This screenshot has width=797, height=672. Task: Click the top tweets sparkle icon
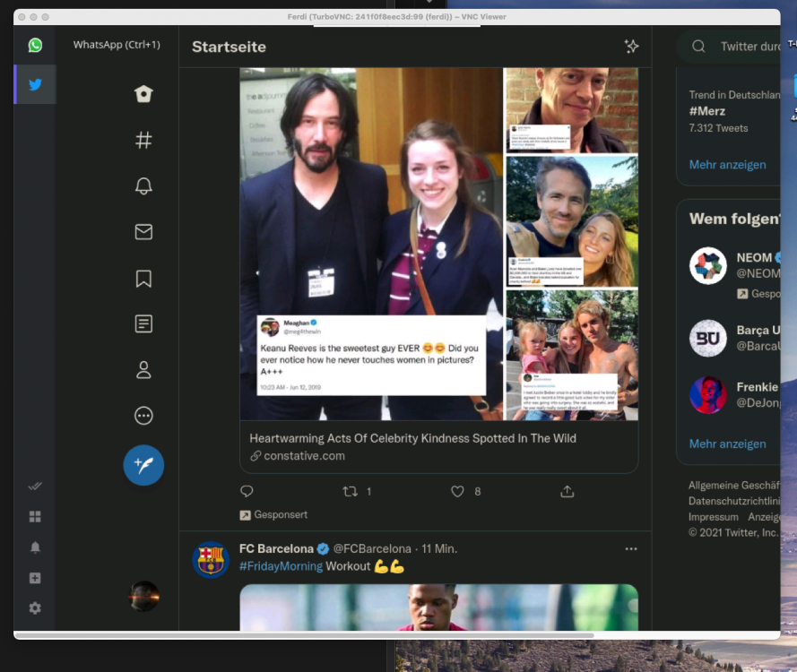pos(631,47)
